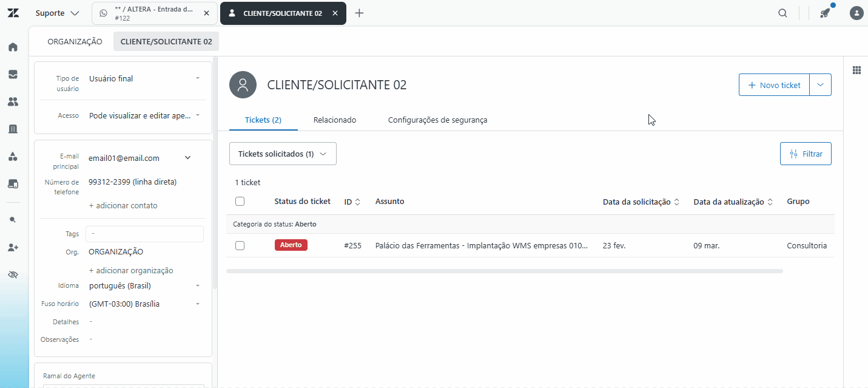Sort by Data da atualização column
Viewport: 868px width, 388px height.
[733, 202]
